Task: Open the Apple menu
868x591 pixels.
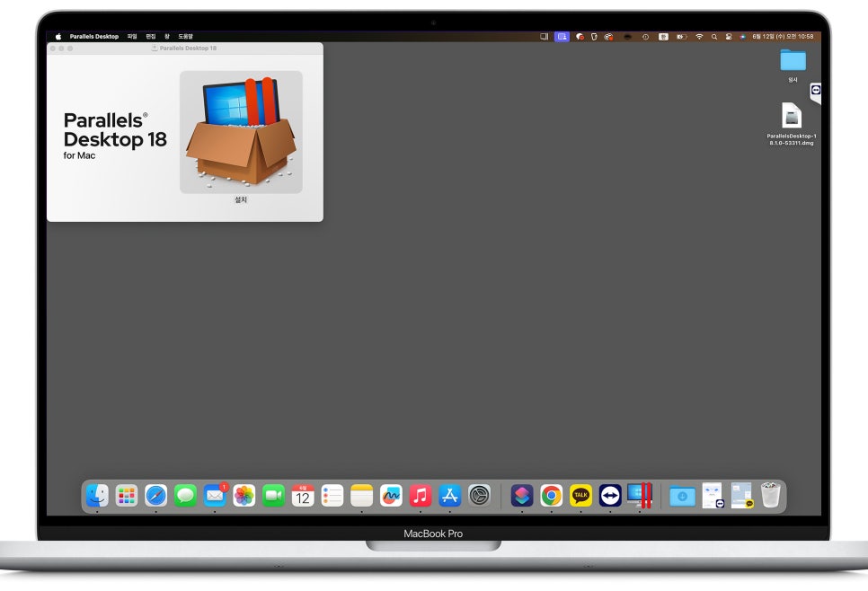Action: click(58, 37)
